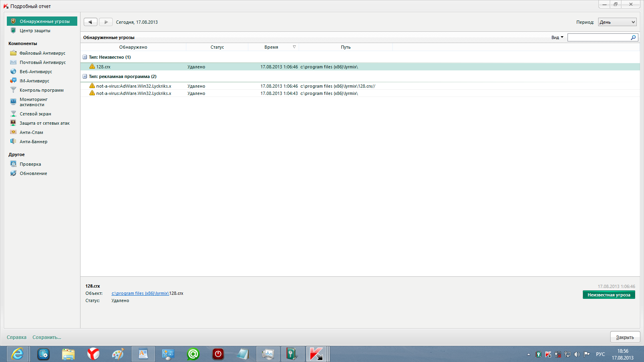Image resolution: width=644 pixels, height=362 pixels.
Task: Open Paint from the taskbar
Action: (x=118, y=354)
